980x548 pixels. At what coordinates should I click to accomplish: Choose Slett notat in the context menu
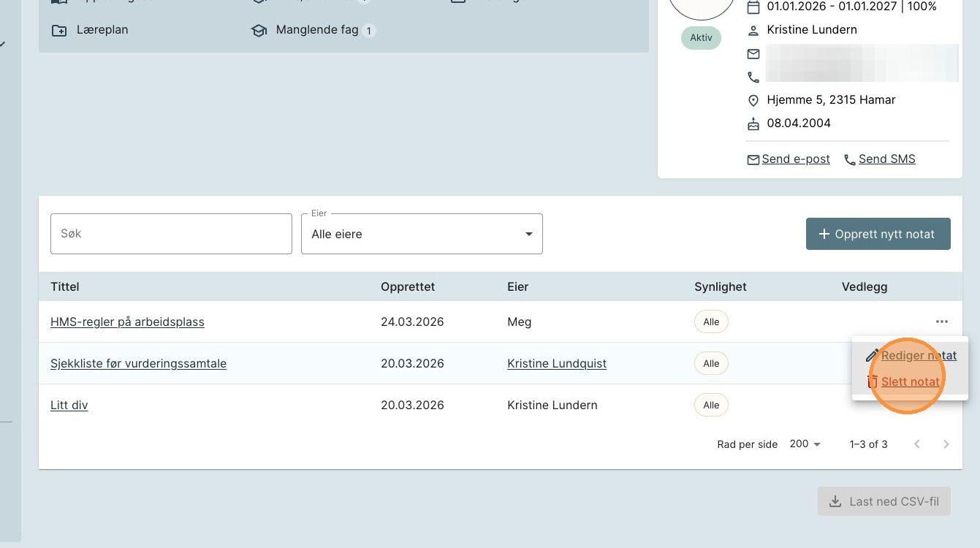pyautogui.click(x=911, y=381)
